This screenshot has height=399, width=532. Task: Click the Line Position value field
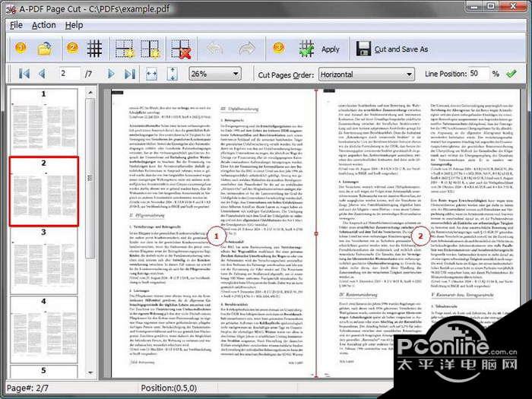click(x=478, y=73)
